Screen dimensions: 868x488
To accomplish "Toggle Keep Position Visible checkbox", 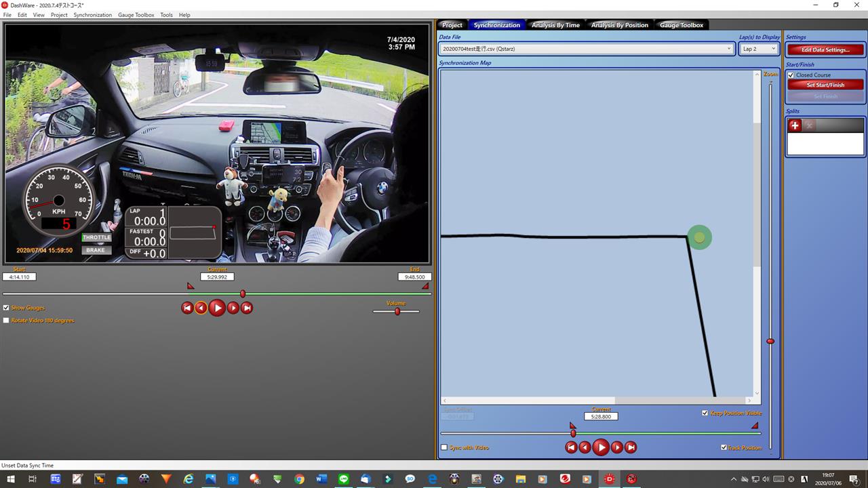I will tap(705, 413).
